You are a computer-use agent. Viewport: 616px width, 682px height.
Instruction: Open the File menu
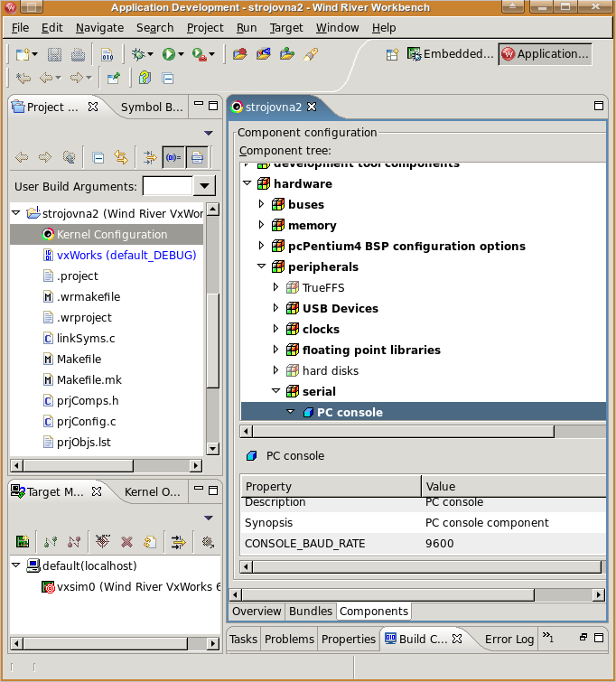click(20, 28)
